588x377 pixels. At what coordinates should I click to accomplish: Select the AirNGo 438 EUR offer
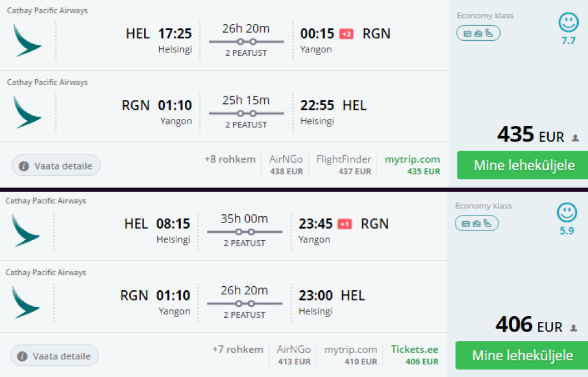(287, 164)
